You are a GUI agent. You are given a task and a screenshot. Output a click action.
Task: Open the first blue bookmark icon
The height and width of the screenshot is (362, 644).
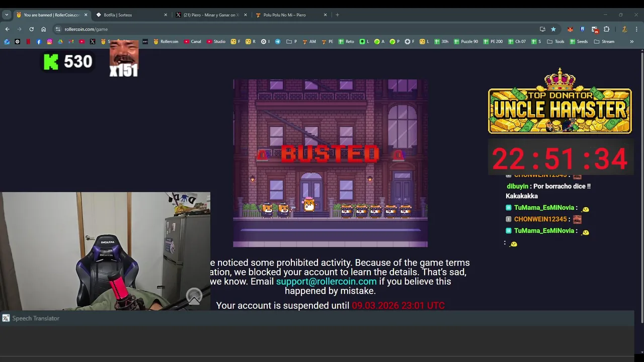click(x=7, y=42)
